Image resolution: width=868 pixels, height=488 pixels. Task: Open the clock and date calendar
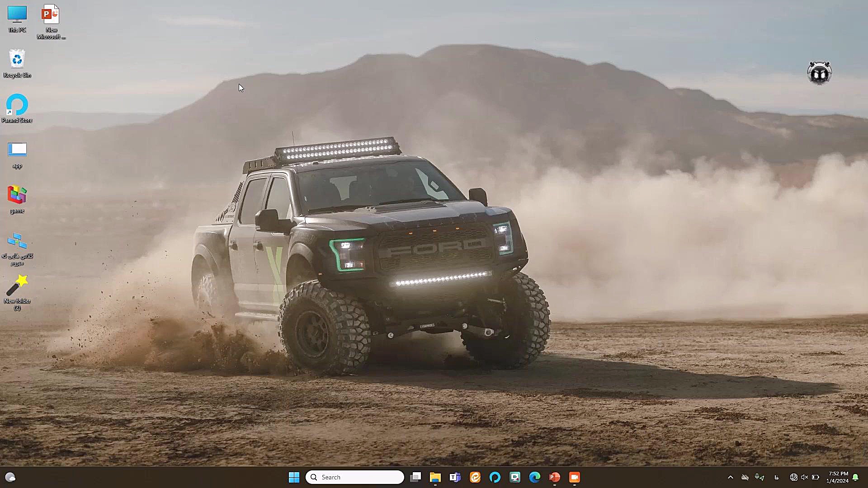(x=837, y=477)
